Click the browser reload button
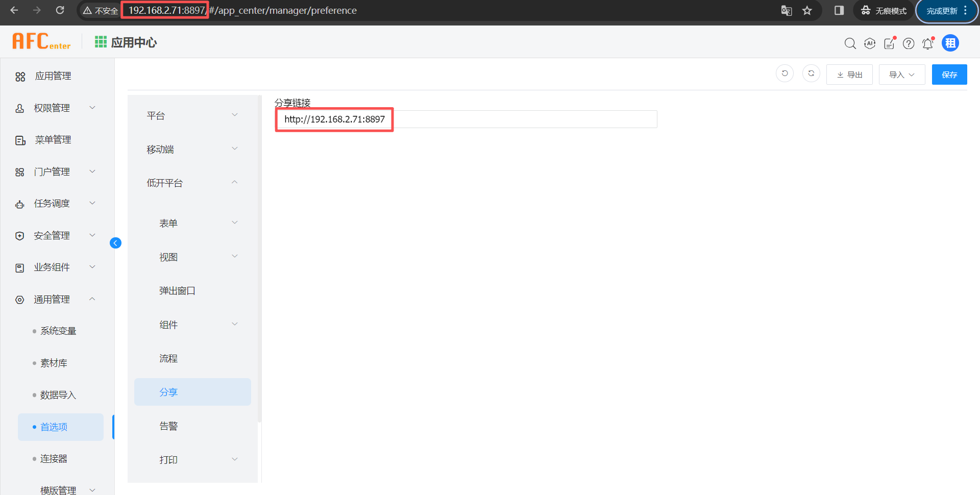The image size is (980, 495). pyautogui.click(x=60, y=10)
